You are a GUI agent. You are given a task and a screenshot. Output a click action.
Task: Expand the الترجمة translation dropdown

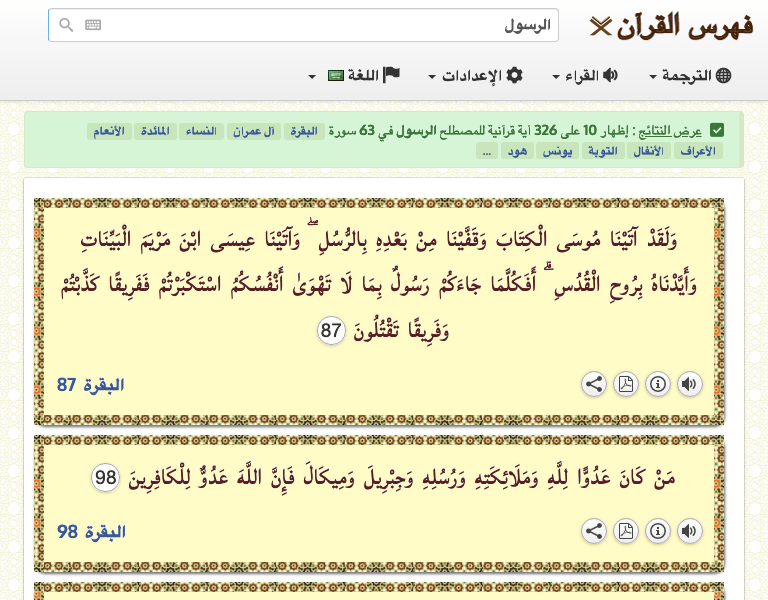690,76
